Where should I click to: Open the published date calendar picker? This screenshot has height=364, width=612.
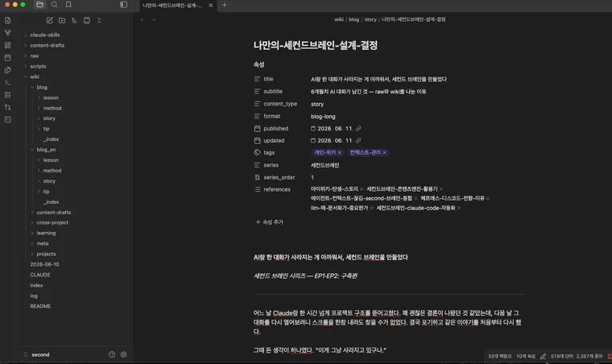[313, 128]
